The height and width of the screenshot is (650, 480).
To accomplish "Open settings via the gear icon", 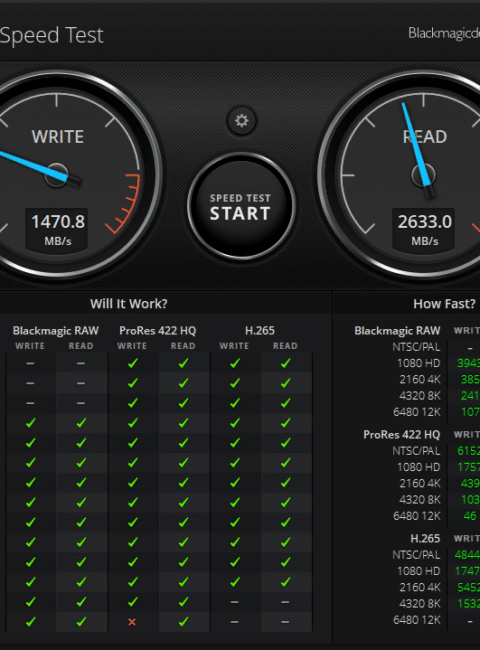I will (242, 121).
